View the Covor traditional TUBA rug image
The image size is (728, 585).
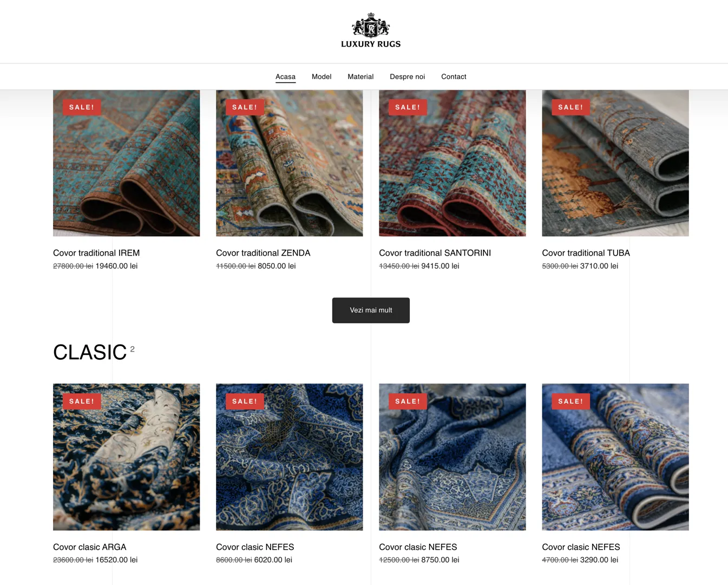(615, 163)
